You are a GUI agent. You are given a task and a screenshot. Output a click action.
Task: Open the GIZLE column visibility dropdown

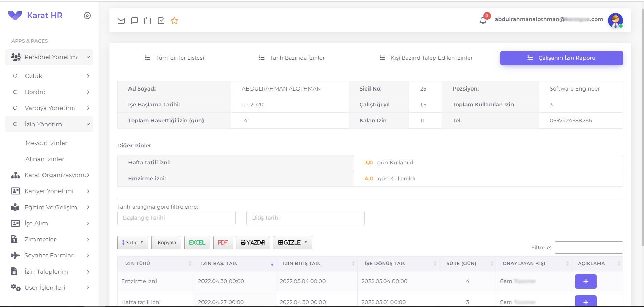click(x=292, y=242)
